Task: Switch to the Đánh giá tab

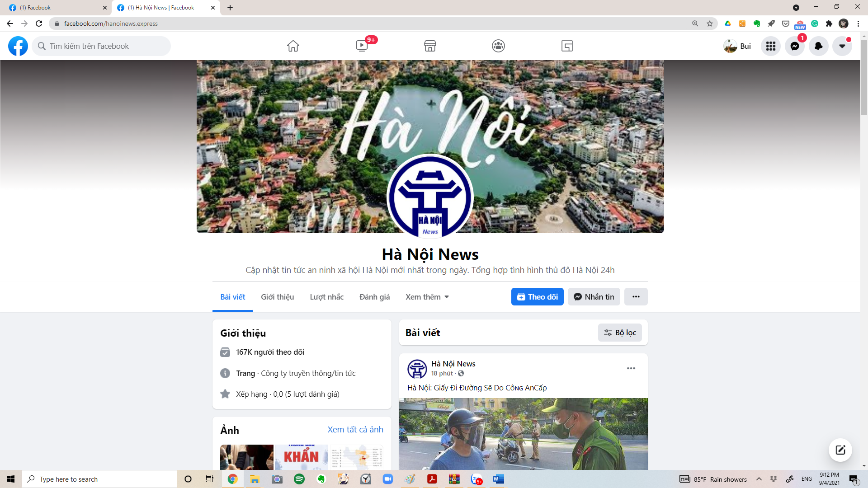Action: [374, 297]
